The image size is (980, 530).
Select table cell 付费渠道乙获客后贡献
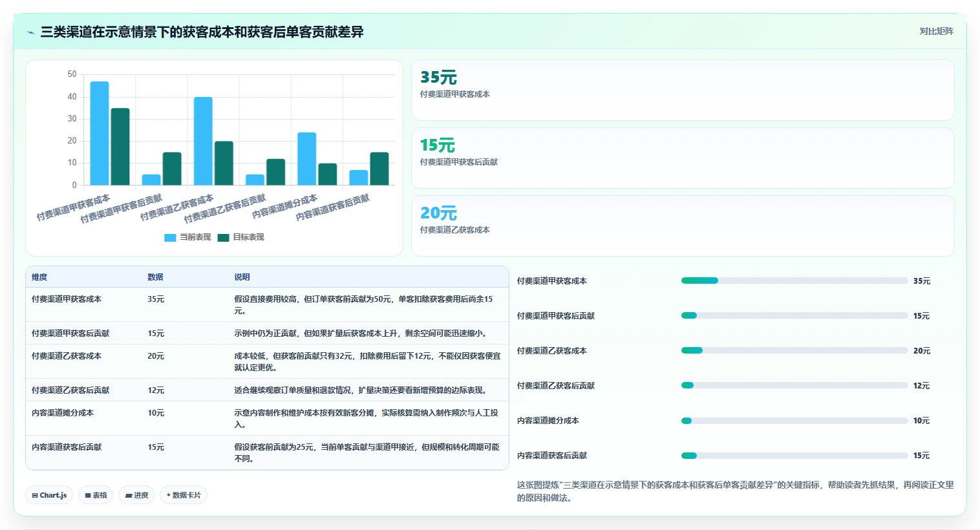pos(70,390)
